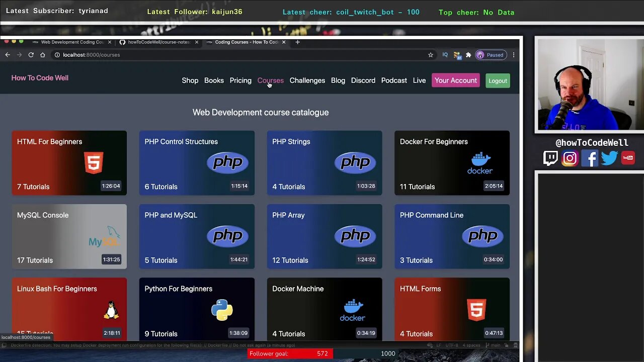Close the howToCodeWell/course-notes tab
Image resolution: width=644 pixels, height=362 pixels.
(196, 42)
